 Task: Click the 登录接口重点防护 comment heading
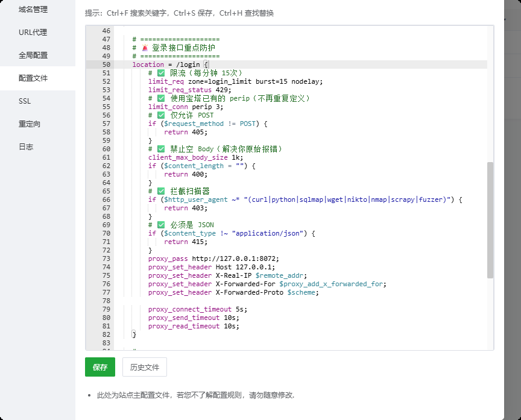(183, 48)
